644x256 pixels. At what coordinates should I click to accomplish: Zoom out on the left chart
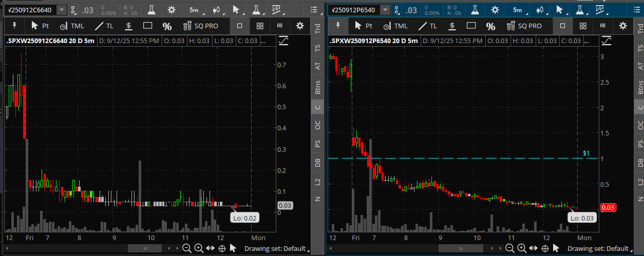[x=187, y=249]
